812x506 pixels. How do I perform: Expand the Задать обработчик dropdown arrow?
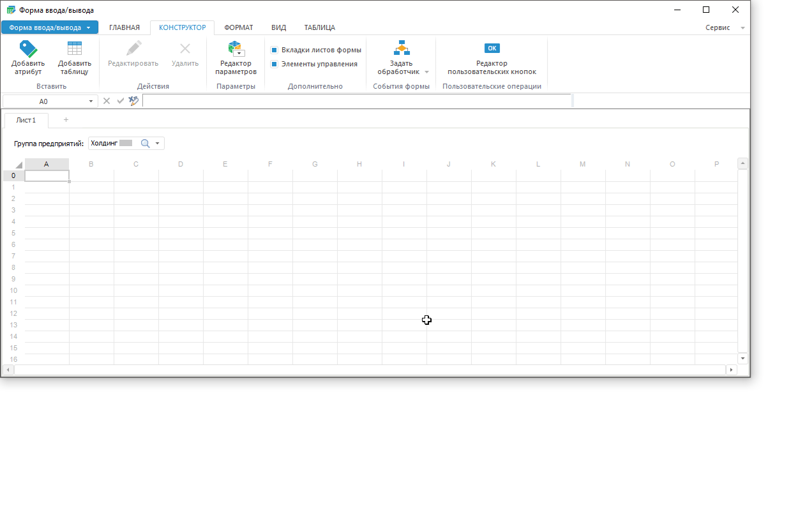[427, 72]
